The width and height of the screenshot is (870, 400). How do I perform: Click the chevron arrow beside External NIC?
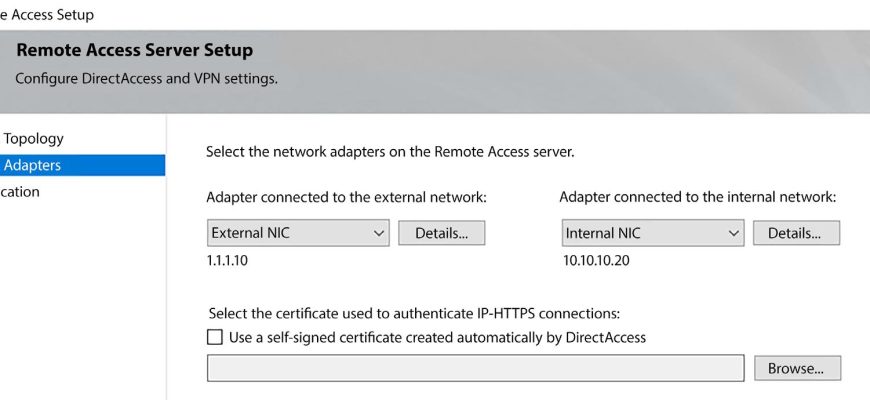(379, 233)
